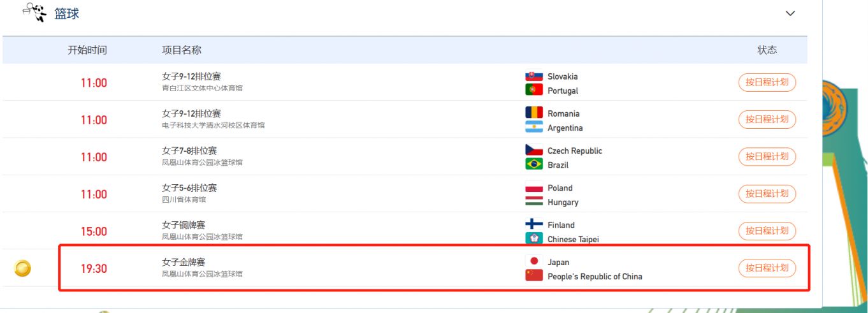The image size is (868, 313).
Task: Click the People's Republic of China flag
Action: pyautogui.click(x=534, y=276)
